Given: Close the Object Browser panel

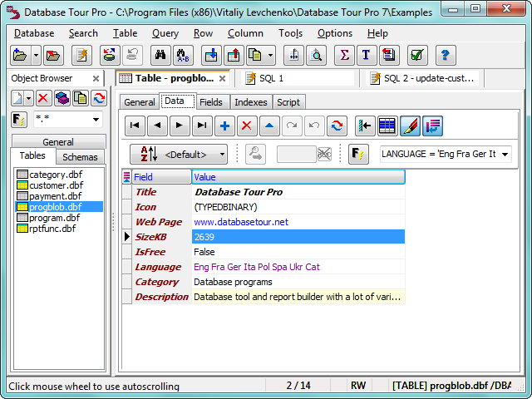Looking at the screenshot, I should coord(96,79).
